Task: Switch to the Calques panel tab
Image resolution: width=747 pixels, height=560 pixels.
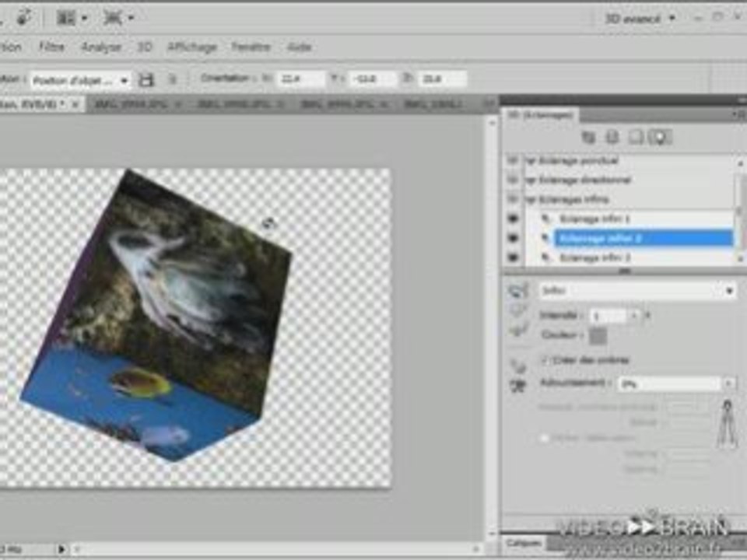Action: (x=523, y=544)
